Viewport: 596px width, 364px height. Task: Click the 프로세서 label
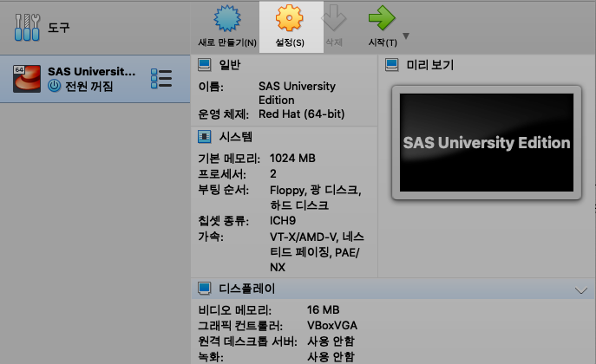click(222, 174)
